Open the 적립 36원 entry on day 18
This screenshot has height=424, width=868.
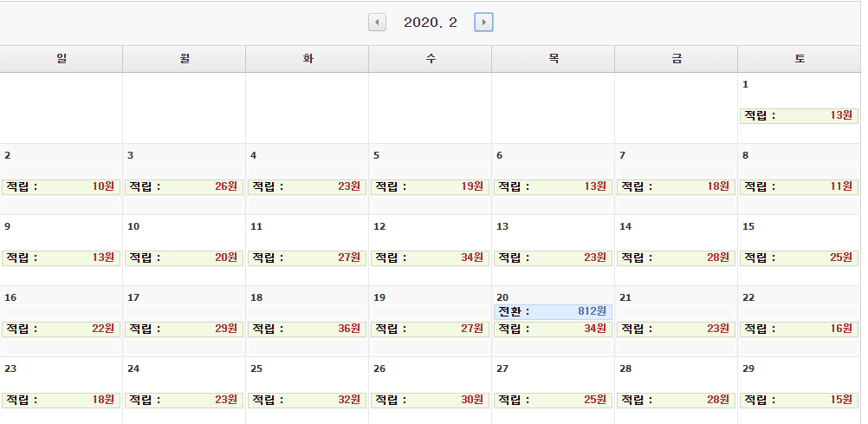coord(307,329)
